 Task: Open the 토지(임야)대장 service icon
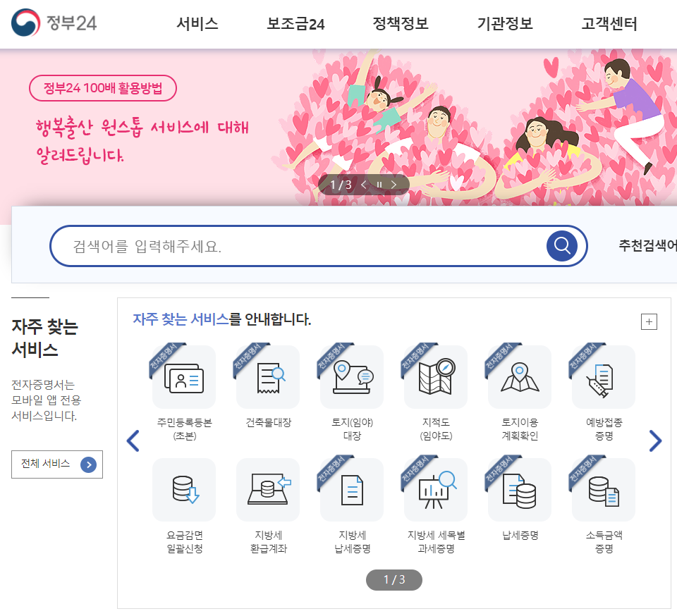point(352,377)
